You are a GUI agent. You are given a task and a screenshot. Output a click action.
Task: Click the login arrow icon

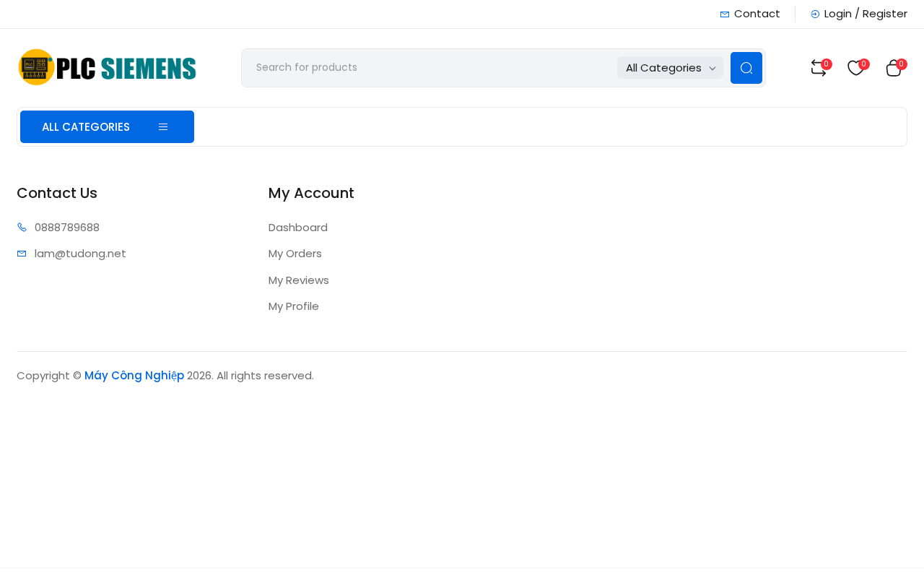(x=815, y=14)
